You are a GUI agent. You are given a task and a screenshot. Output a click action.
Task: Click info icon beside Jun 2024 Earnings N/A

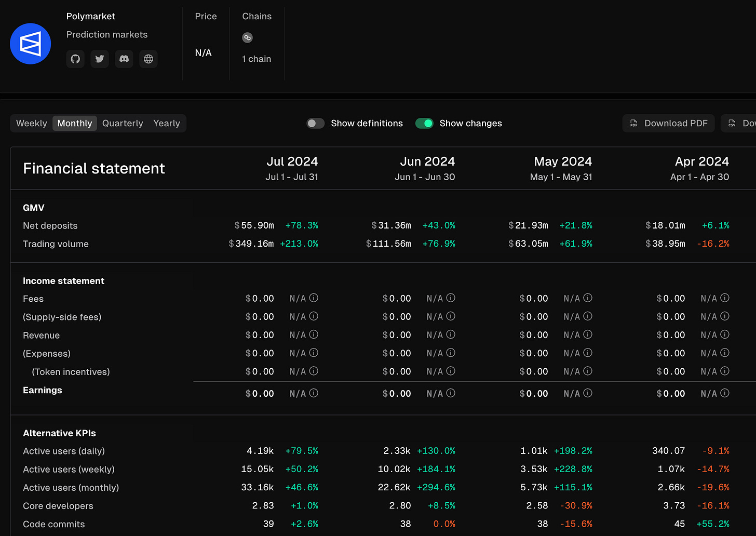(451, 393)
